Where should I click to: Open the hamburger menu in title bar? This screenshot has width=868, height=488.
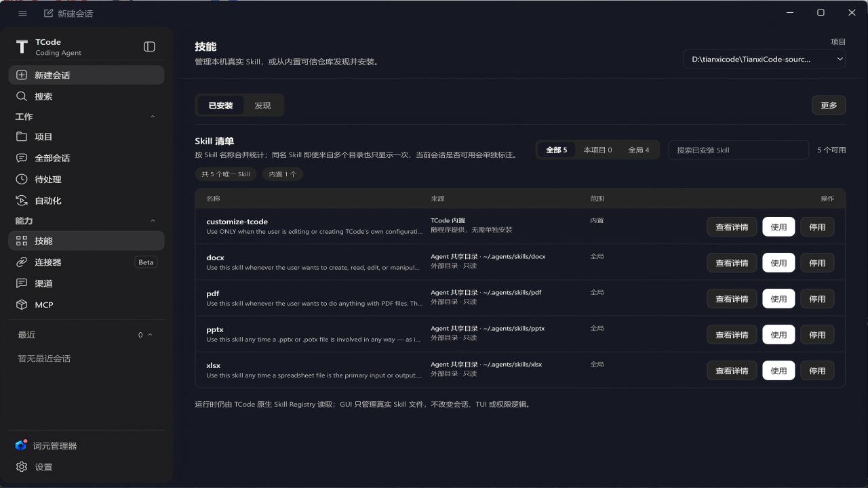pos(22,13)
